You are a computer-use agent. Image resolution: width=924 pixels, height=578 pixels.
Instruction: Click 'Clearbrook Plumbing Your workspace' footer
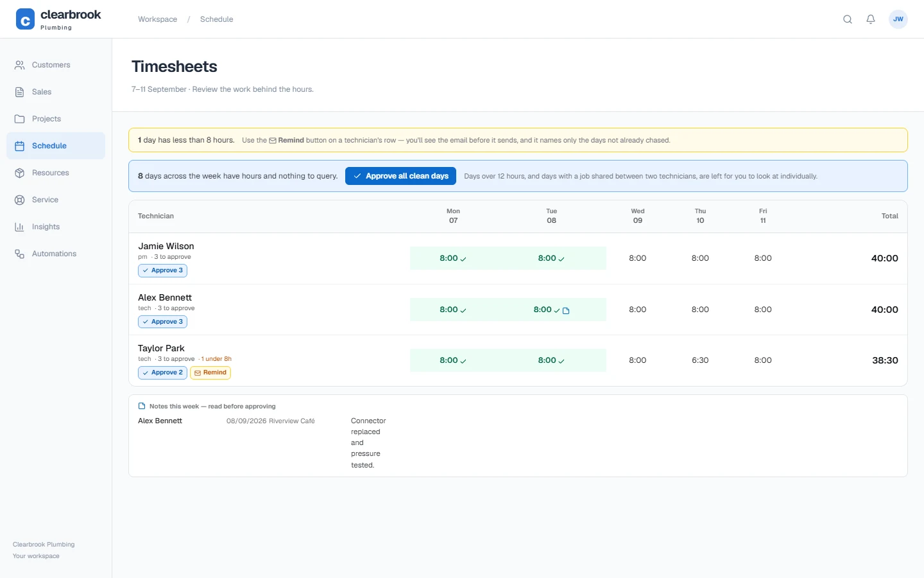point(44,550)
